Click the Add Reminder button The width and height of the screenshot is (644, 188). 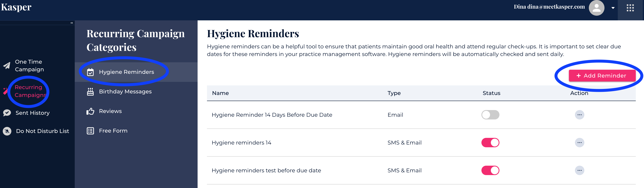(x=602, y=76)
